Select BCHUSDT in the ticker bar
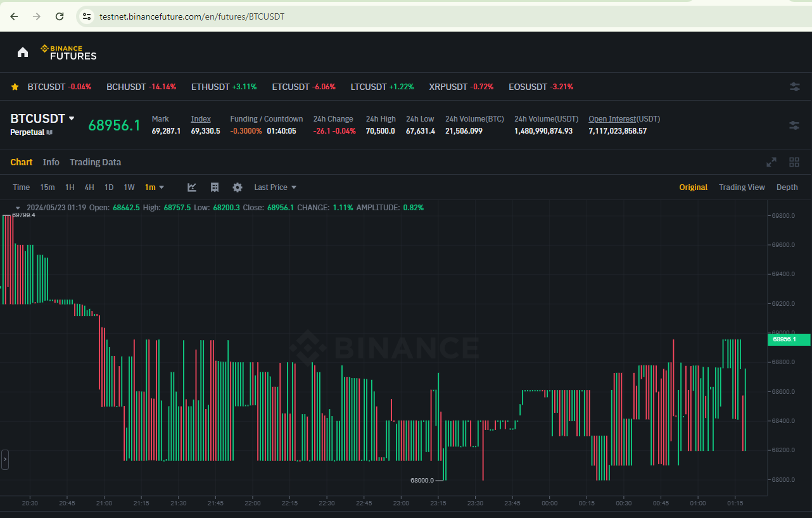The image size is (812, 518). 141,87
